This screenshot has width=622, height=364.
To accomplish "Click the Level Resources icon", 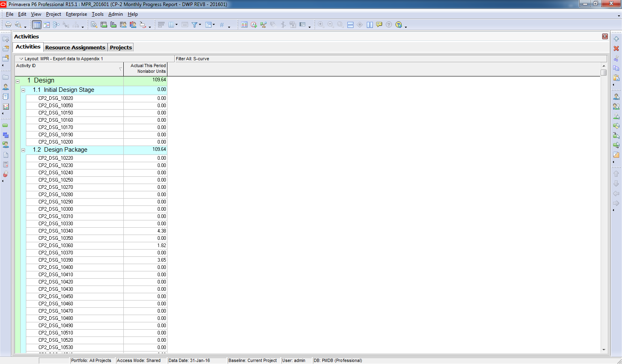I will (x=263, y=25).
